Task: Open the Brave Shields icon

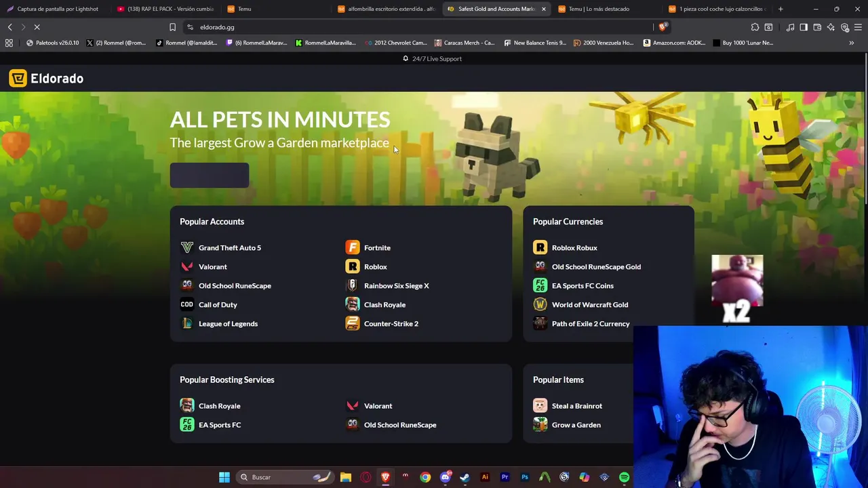Action: click(x=663, y=27)
